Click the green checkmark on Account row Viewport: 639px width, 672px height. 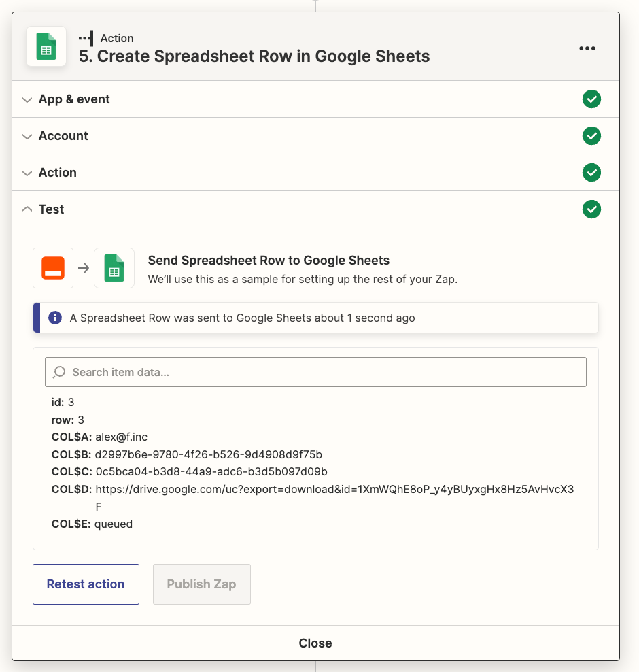click(x=591, y=136)
